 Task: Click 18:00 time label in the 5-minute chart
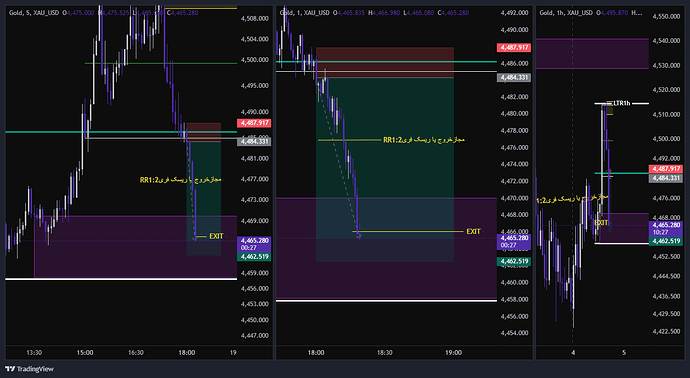[x=187, y=352]
